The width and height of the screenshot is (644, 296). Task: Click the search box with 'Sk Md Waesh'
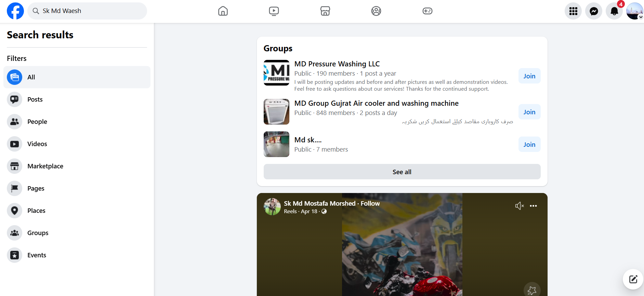(x=87, y=11)
